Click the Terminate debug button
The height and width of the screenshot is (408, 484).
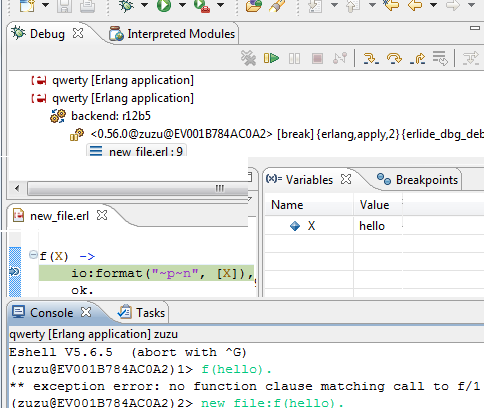coord(317,59)
